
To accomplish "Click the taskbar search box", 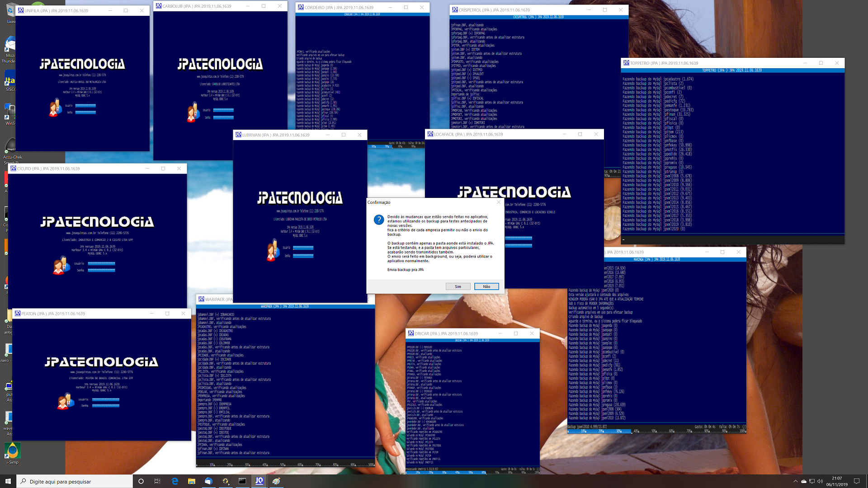I will click(75, 481).
